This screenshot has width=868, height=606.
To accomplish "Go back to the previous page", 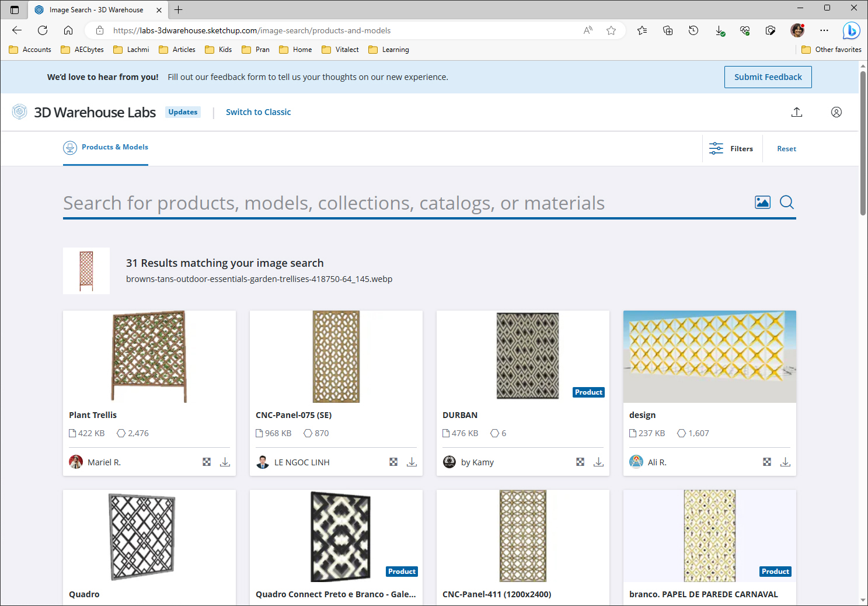I will tap(17, 30).
